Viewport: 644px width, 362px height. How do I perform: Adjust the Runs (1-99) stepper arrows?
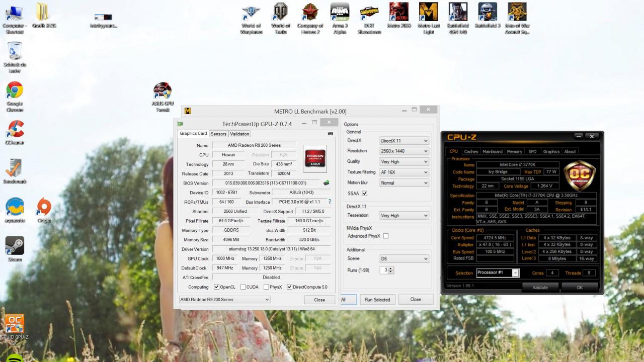tap(391, 270)
